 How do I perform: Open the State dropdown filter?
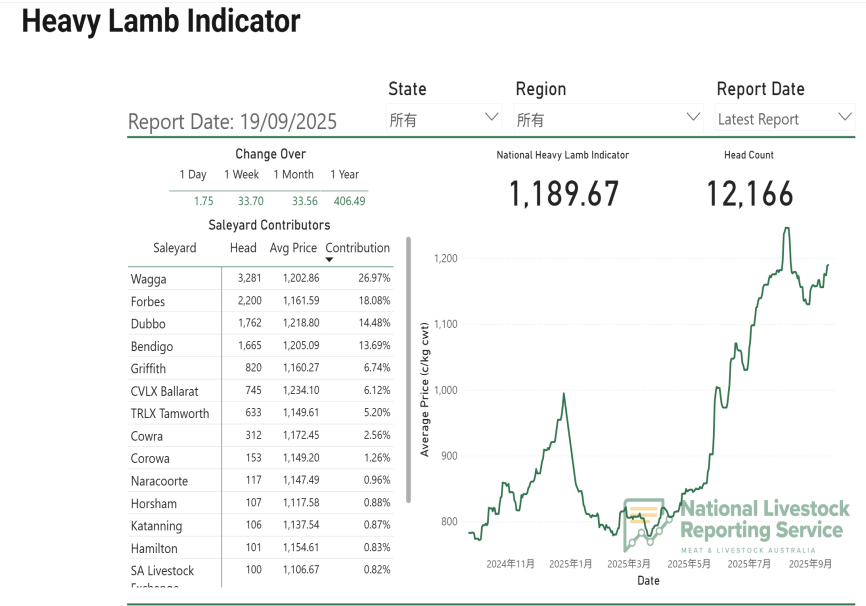444,119
